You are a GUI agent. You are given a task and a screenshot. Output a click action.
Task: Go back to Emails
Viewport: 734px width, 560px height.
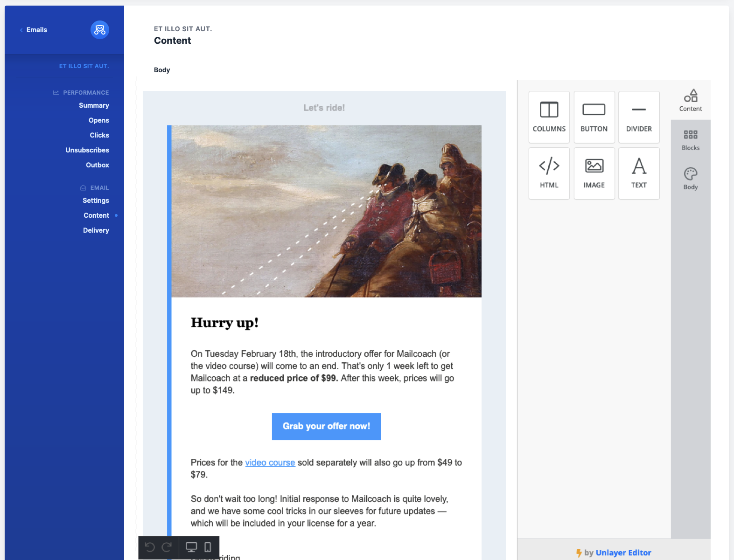(36, 30)
